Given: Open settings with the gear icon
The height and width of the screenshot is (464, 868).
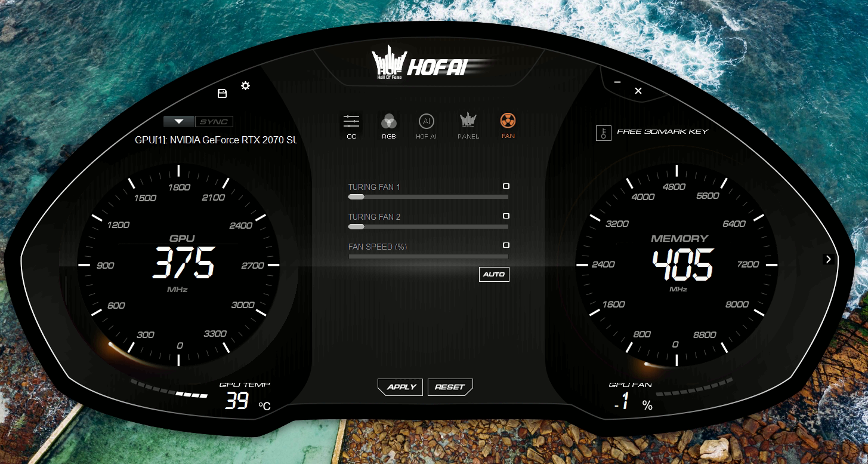Looking at the screenshot, I should pyautogui.click(x=245, y=85).
